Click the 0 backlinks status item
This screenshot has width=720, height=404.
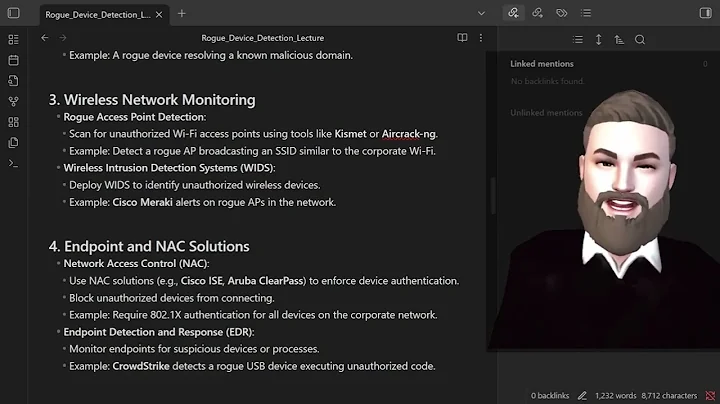pyautogui.click(x=550, y=395)
